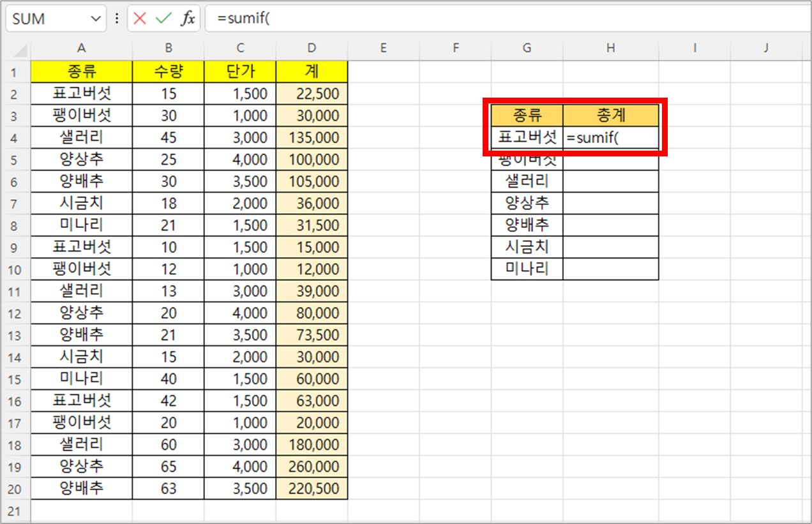
Task: Click cell with total 31,500
Action: (312, 225)
